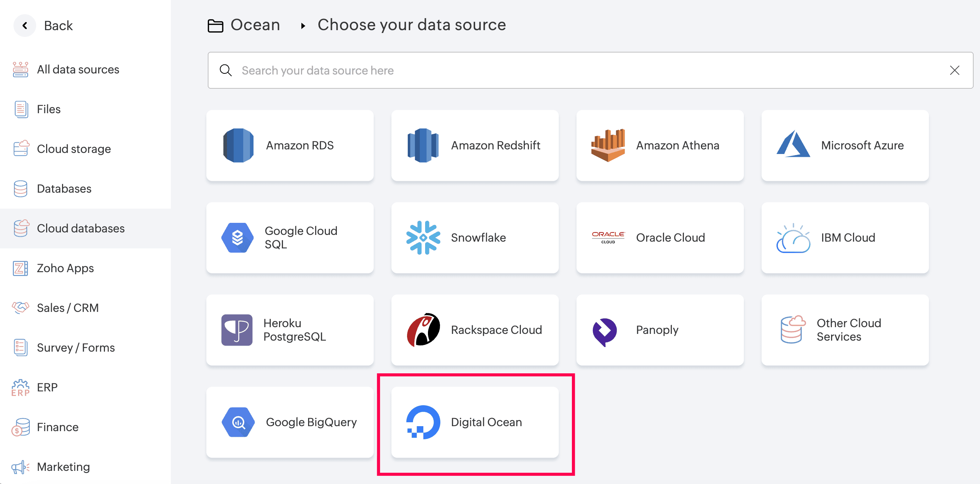Pick Snowflake label text
The height and width of the screenshot is (484, 980).
[478, 238]
